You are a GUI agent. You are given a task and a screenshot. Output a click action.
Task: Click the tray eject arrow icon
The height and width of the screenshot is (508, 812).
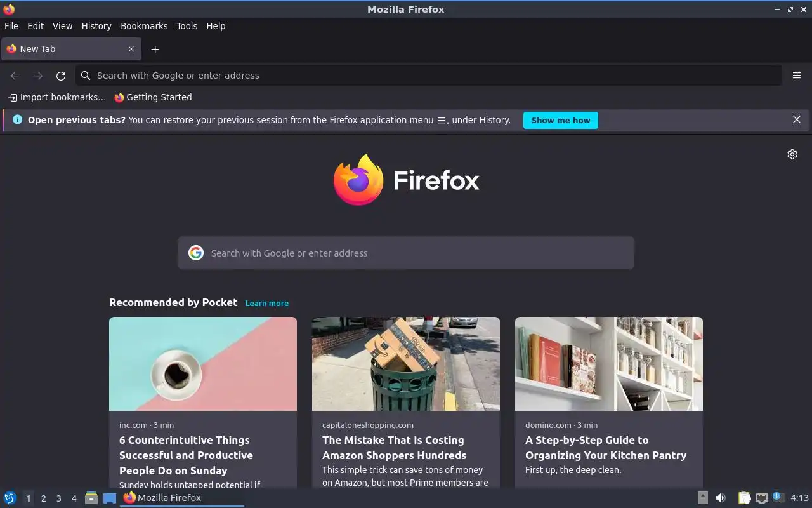703,498
